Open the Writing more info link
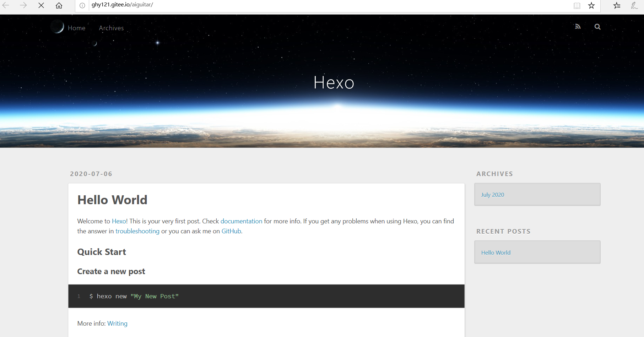 pos(117,324)
